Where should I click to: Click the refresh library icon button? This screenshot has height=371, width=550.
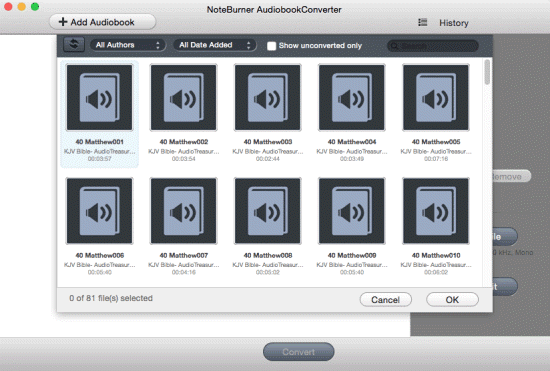coord(74,45)
